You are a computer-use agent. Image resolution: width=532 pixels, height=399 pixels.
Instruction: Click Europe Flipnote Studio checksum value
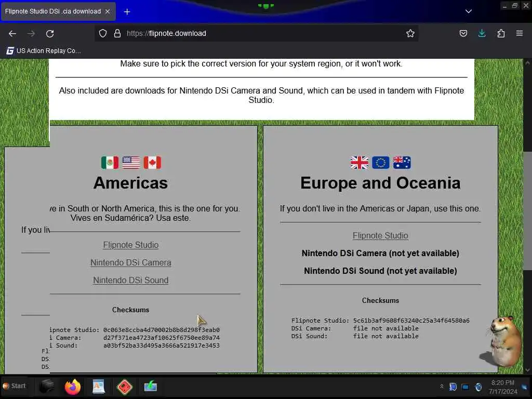click(411, 320)
